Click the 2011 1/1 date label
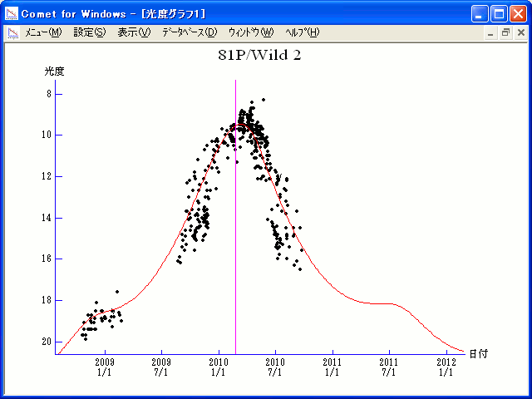The width and height of the screenshot is (532, 399). [x=332, y=367]
